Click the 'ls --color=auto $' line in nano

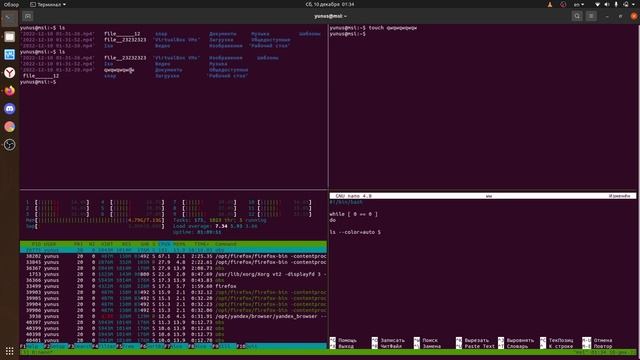(x=355, y=232)
